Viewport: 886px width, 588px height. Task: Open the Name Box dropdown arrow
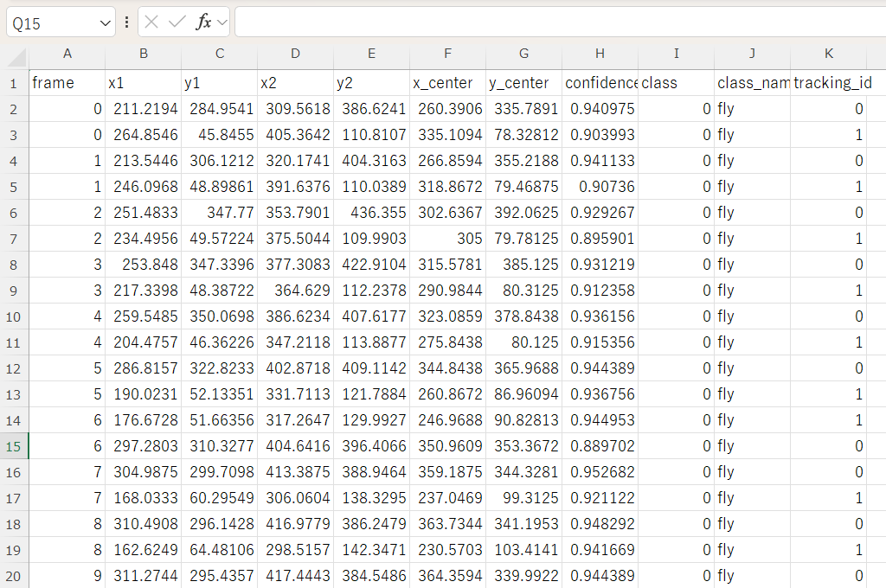105,23
